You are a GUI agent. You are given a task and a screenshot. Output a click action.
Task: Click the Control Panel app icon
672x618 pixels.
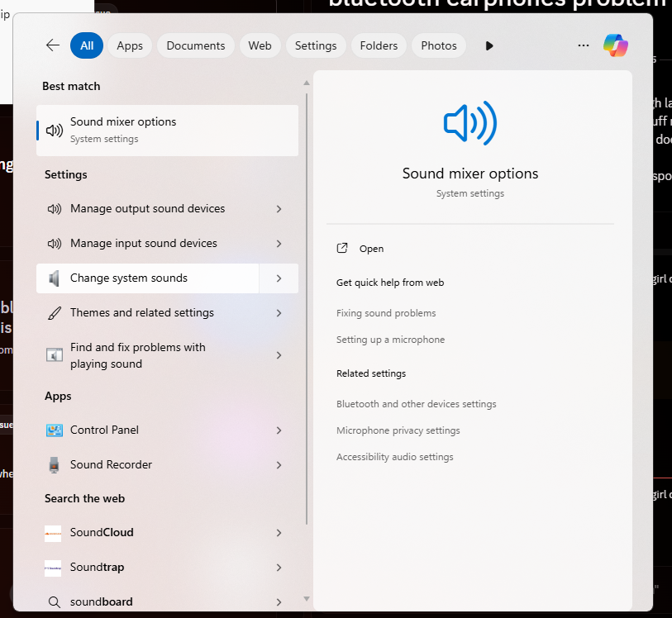55,430
